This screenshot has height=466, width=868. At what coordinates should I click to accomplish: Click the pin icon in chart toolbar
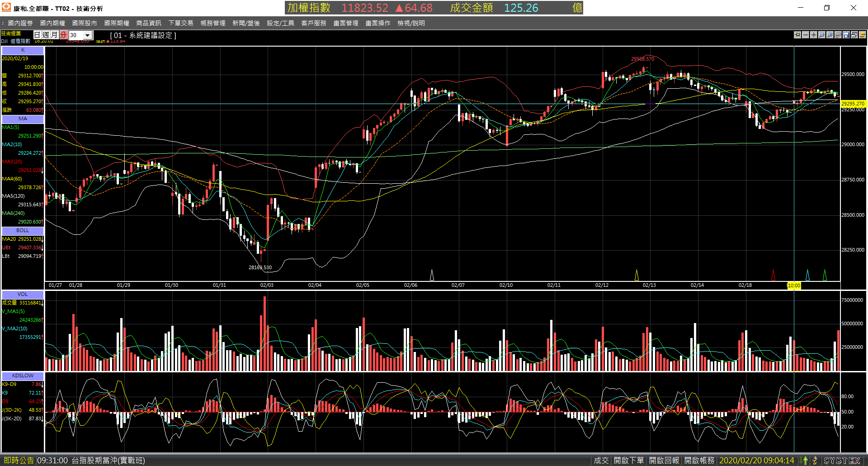click(797, 35)
